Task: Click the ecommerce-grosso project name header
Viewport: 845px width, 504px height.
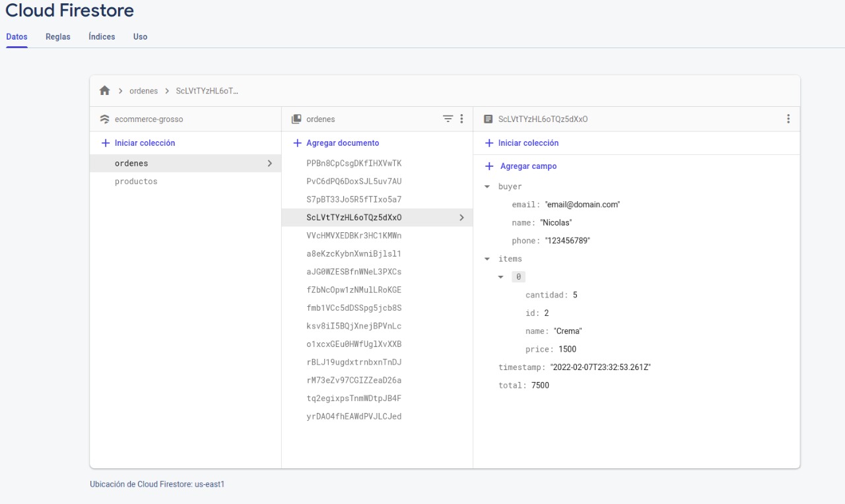Action: 149,119
